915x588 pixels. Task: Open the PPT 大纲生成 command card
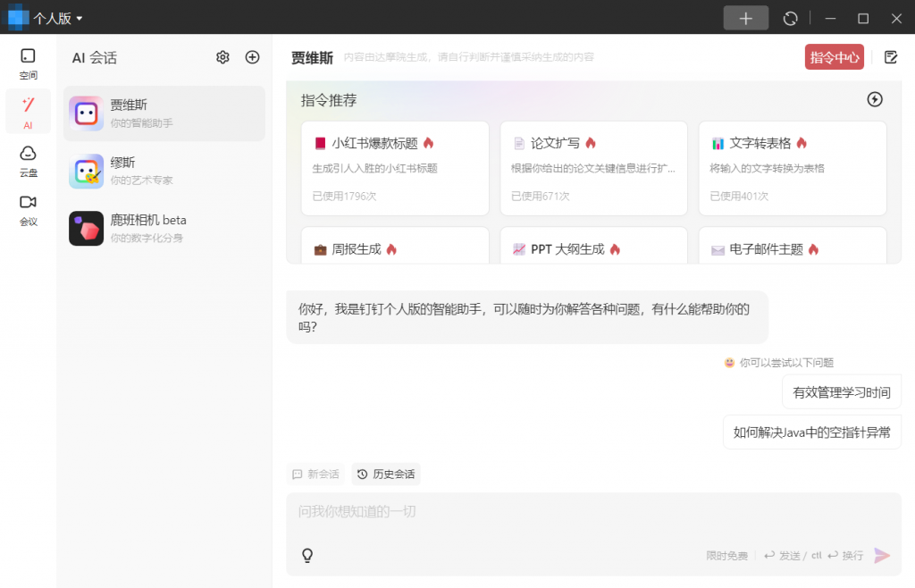(x=593, y=246)
